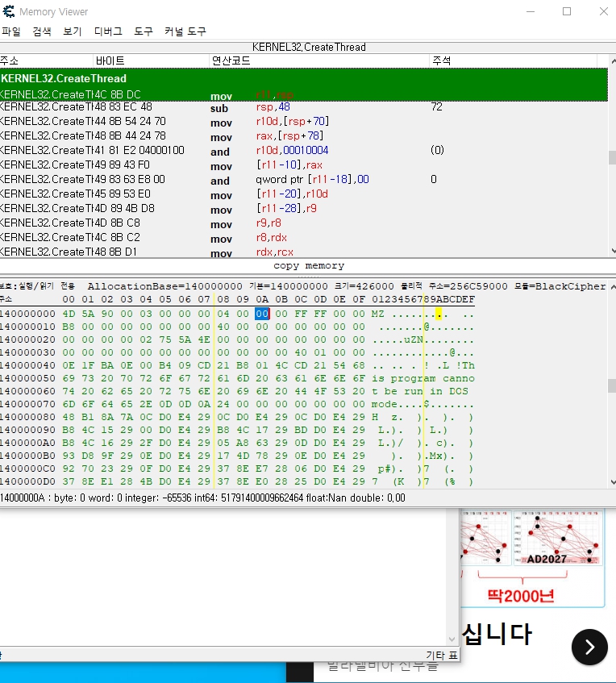Open the 파일 menu
Image resolution: width=616 pixels, height=683 pixels.
pyautogui.click(x=11, y=31)
